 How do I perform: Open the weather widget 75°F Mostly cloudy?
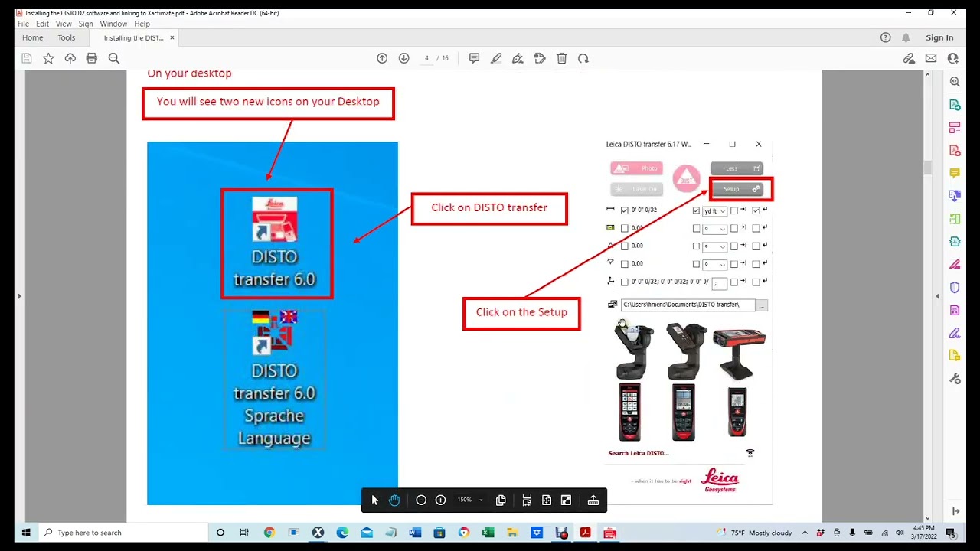tap(755, 533)
